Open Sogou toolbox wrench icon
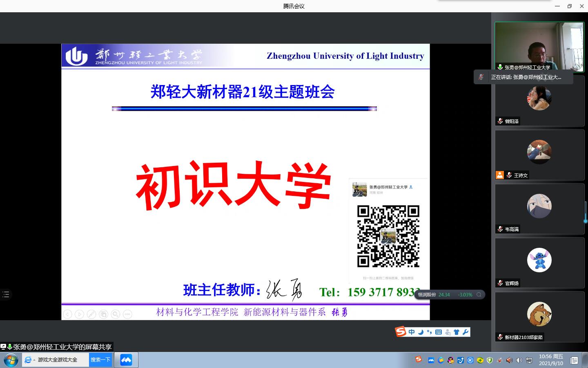The image size is (588, 368). [x=465, y=332]
